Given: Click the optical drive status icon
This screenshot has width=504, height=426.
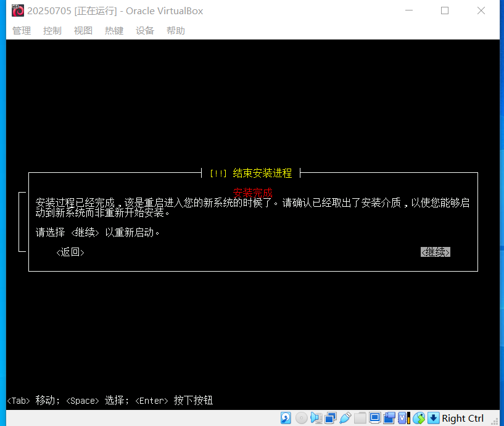Looking at the screenshot, I should click(x=301, y=418).
